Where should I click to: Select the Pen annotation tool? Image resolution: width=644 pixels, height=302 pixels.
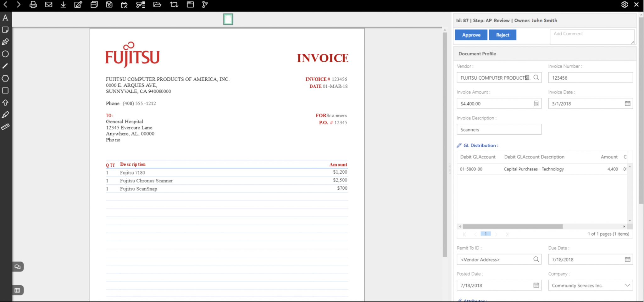coord(5,42)
